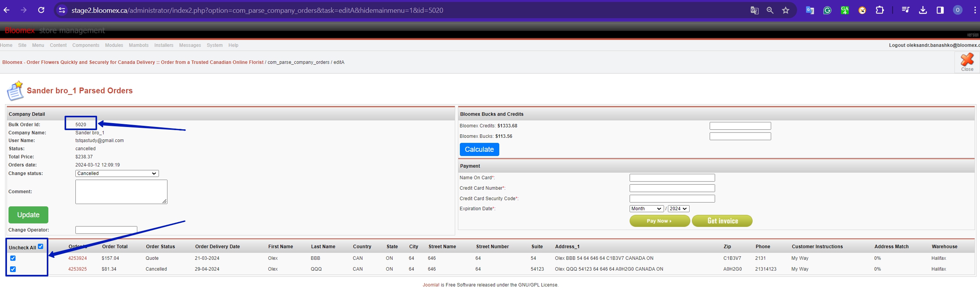Screen dimensions: 980x290
Task: Open the Chrome profile avatar
Action: [958, 10]
